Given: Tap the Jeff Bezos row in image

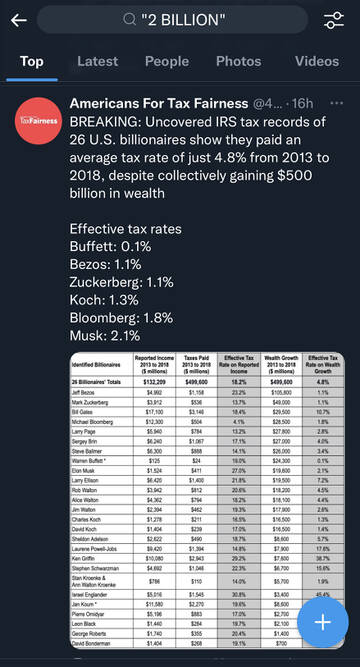Looking at the screenshot, I should point(207,392).
